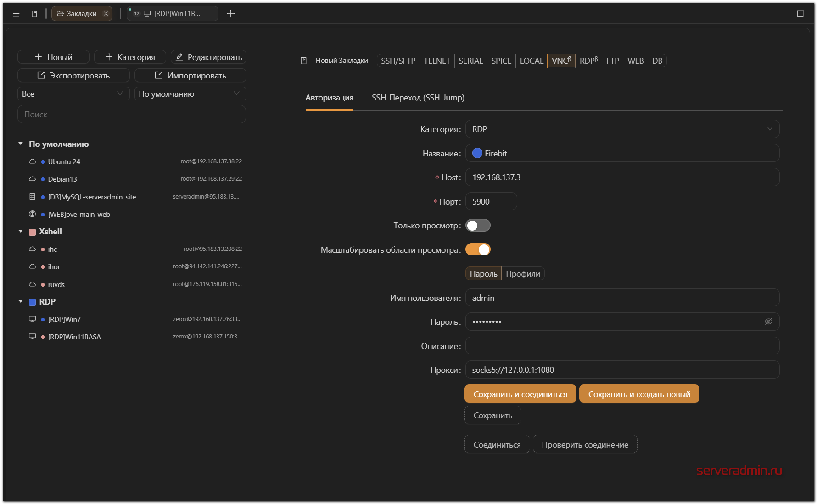Image resolution: width=817 pixels, height=504 pixels.
Task: Click the Host field 192.168.137.3
Action: (622, 177)
